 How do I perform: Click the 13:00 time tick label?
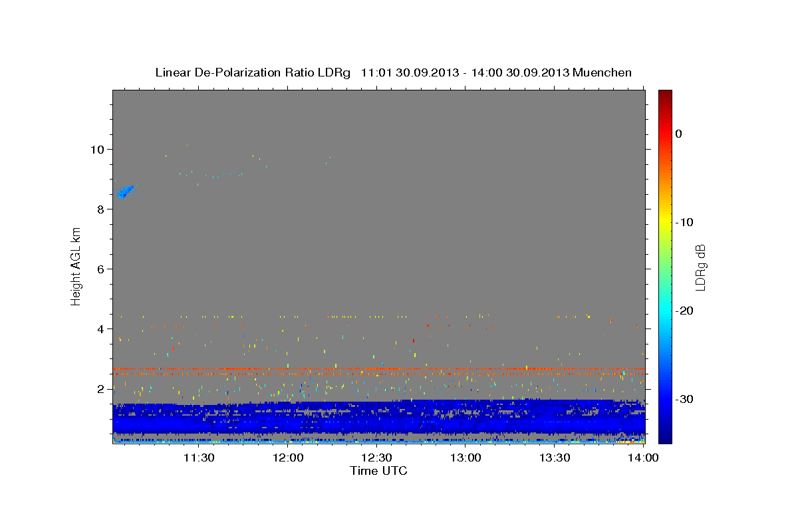465,458
